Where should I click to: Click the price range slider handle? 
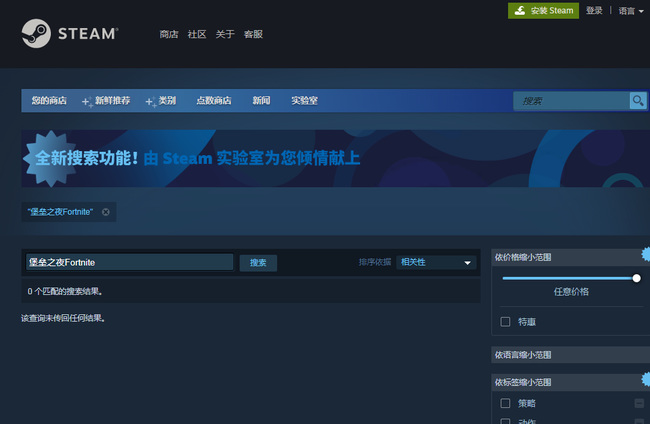pos(636,278)
